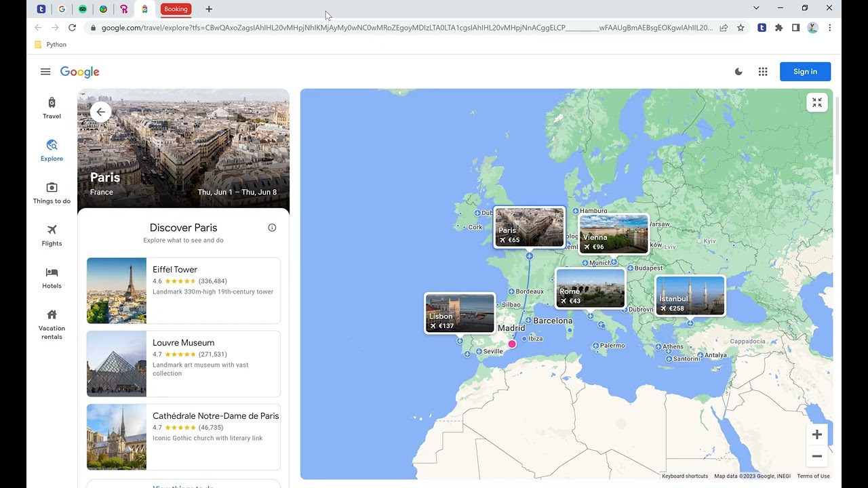Open Cathédrale Notre-Dame de Paris card
The height and width of the screenshot is (488, 868).
183,437
